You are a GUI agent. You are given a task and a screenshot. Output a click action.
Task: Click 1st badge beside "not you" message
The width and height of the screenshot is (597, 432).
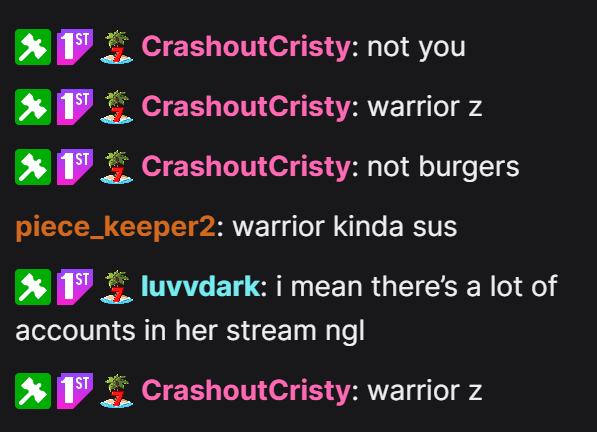75,47
